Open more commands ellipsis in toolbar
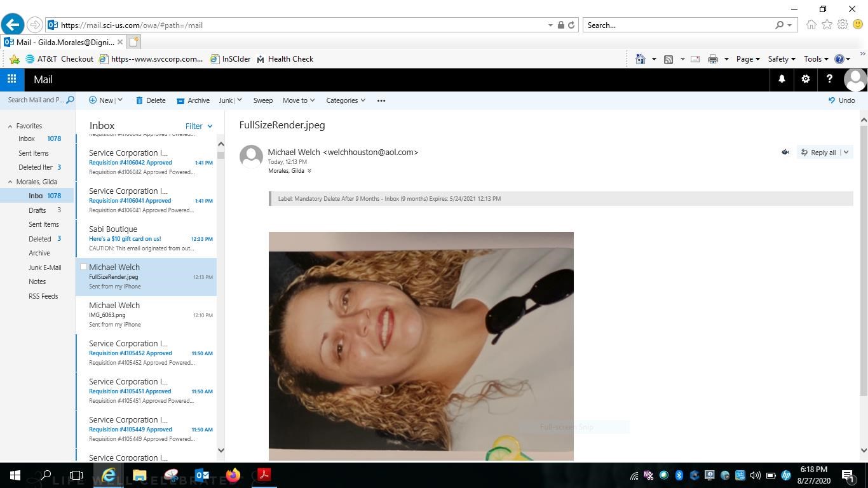This screenshot has width=868, height=488. pos(381,100)
